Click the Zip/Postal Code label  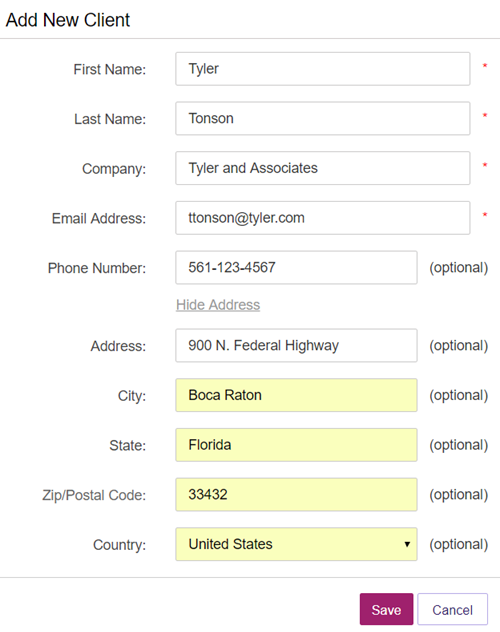94,495
